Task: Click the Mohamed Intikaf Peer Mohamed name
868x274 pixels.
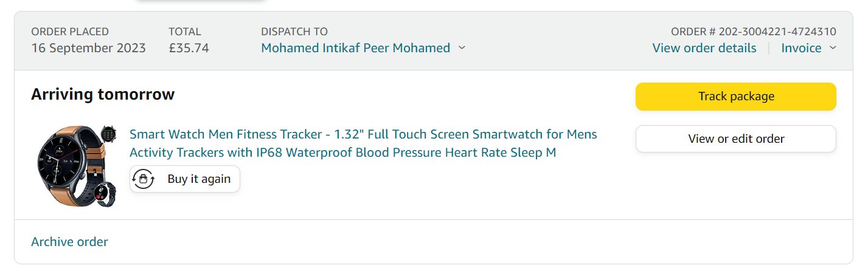Action: pos(355,48)
